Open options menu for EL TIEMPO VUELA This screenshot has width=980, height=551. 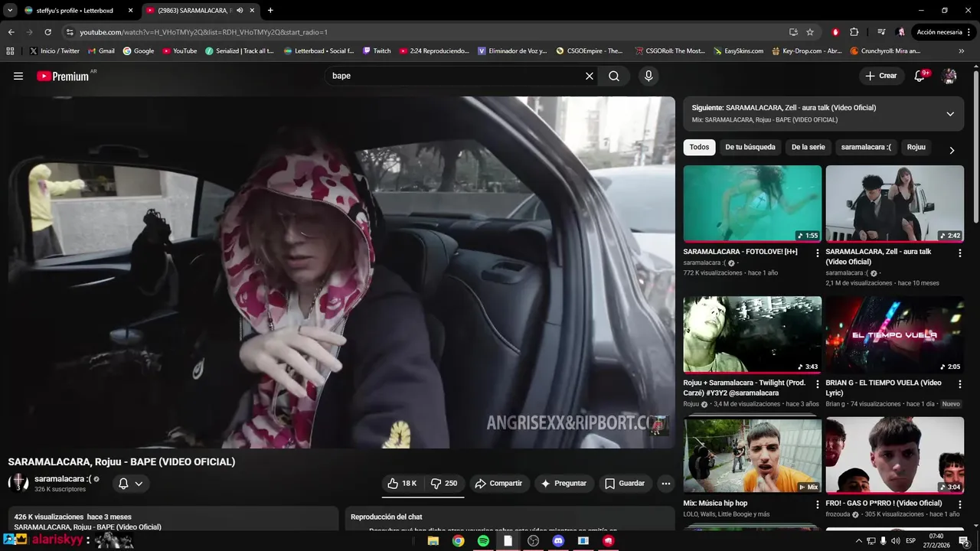tap(960, 384)
